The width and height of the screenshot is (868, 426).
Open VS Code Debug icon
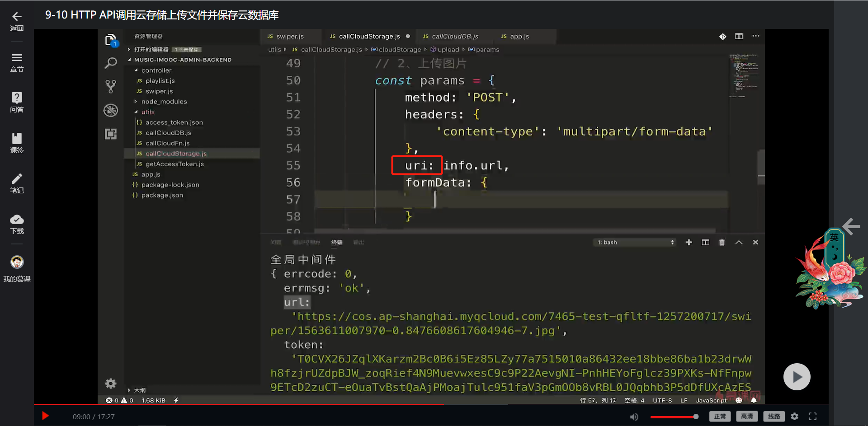click(111, 110)
